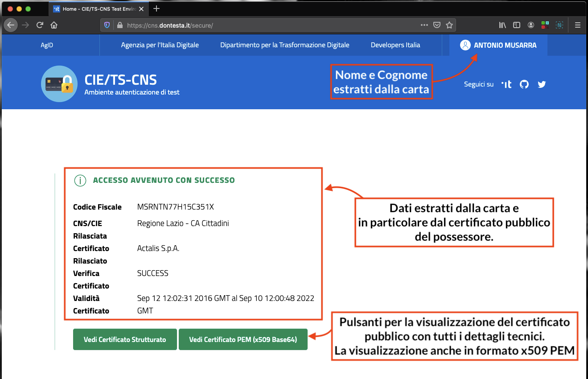Open the Firefox hamburger menu
Viewport: 588px width, 379px height.
578,25
